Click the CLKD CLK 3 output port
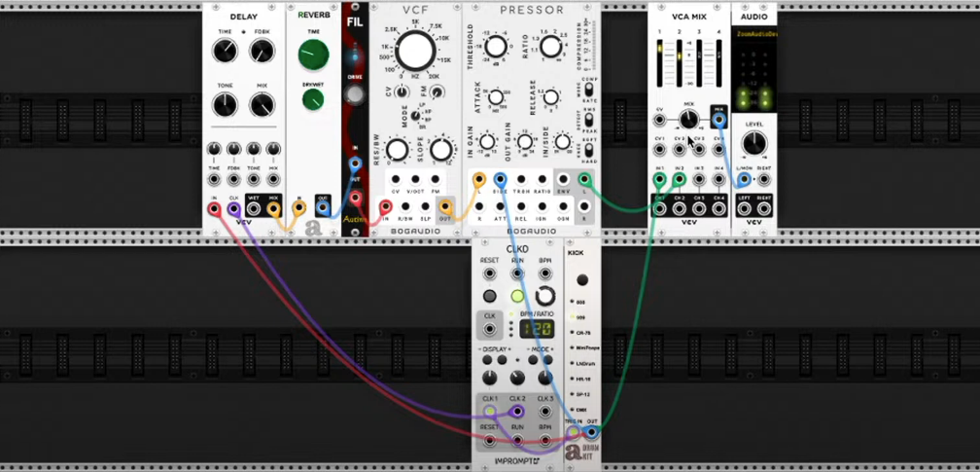Viewport: 980px width, 472px height. tap(545, 412)
